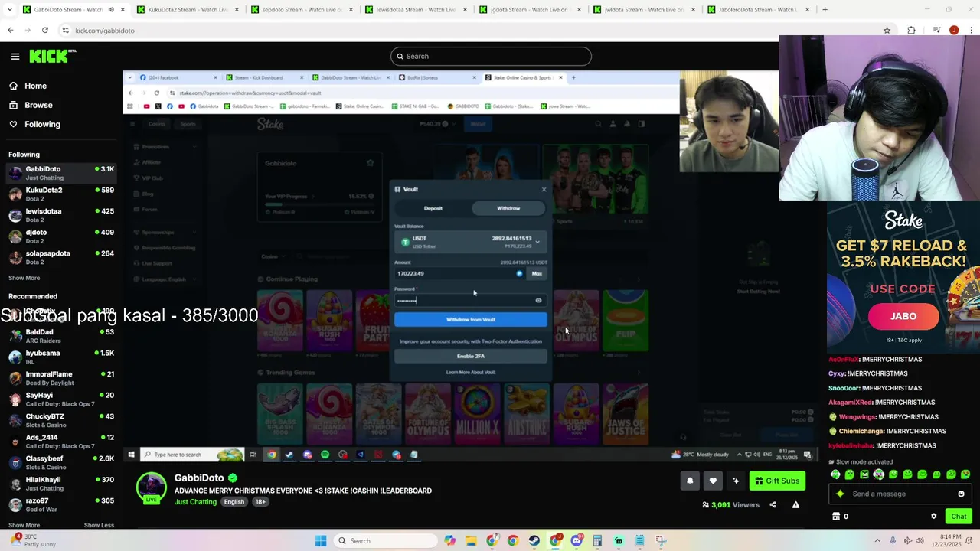This screenshot has width=980, height=551.
Task: Open GabbiDoto channel in Following list
Action: (x=61, y=173)
